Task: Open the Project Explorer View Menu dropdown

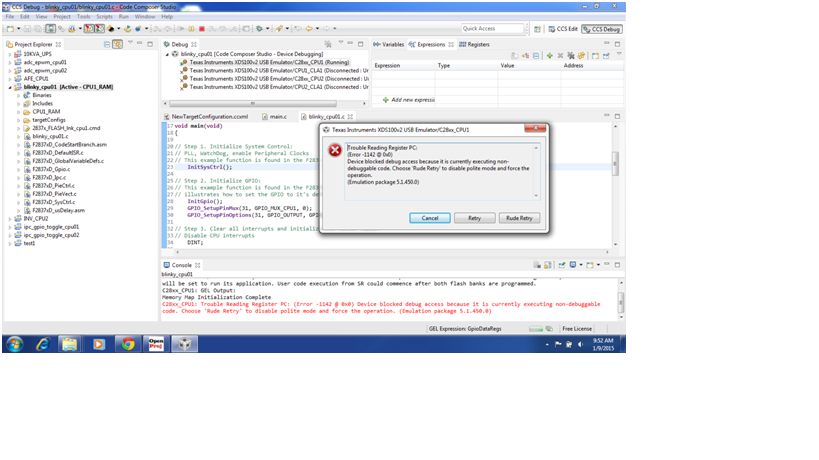Action: point(130,43)
